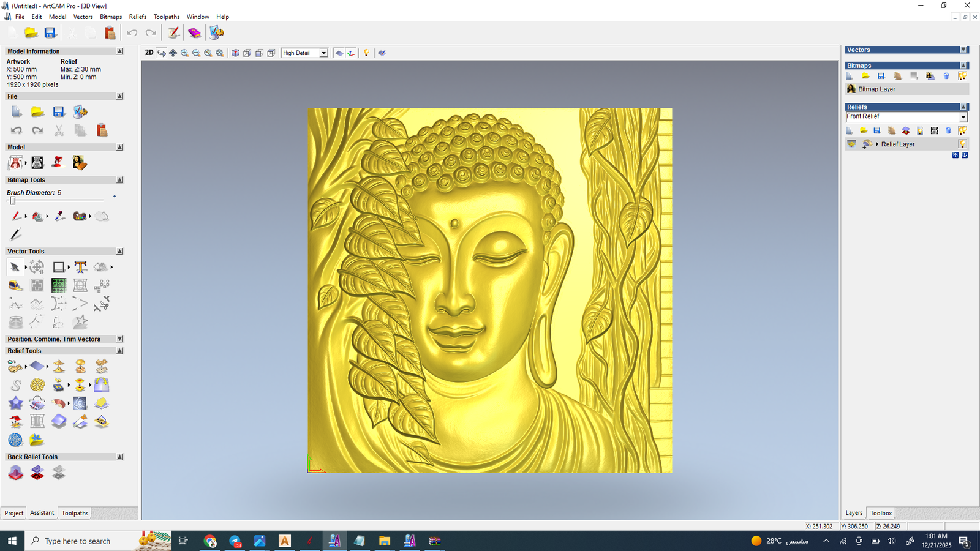The height and width of the screenshot is (551, 980).
Task: Switch to 2D view button
Action: coord(149,53)
